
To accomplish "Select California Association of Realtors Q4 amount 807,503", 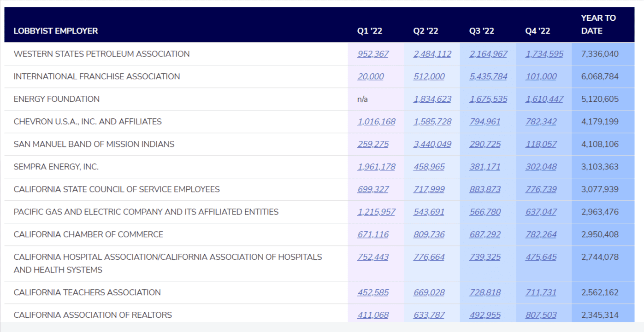I will tap(541, 315).
